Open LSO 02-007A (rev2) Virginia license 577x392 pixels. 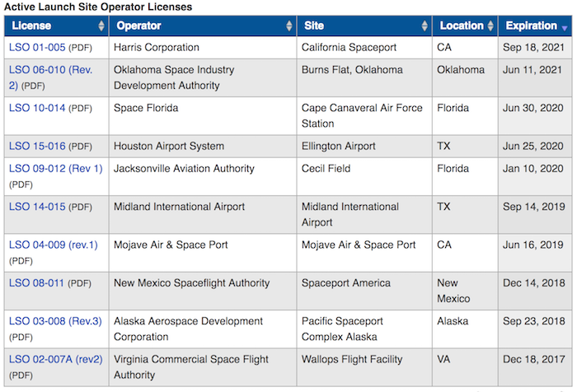pyautogui.click(x=55, y=359)
